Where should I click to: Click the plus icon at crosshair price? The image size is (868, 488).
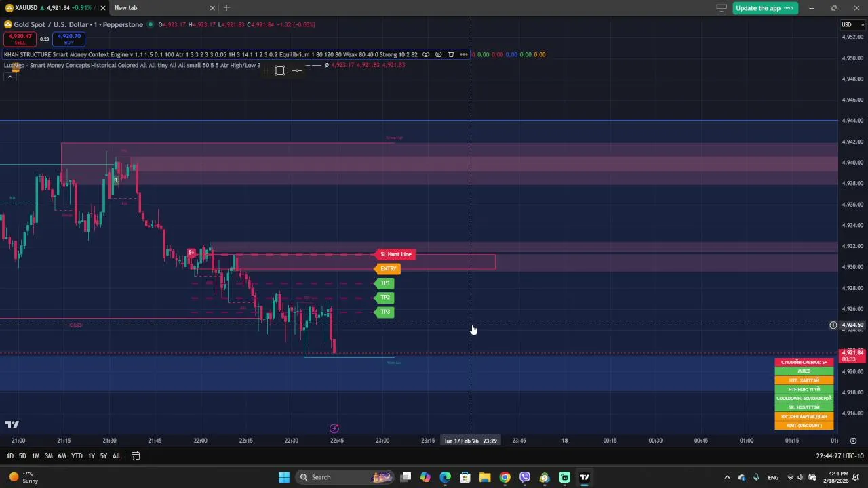pos(833,325)
